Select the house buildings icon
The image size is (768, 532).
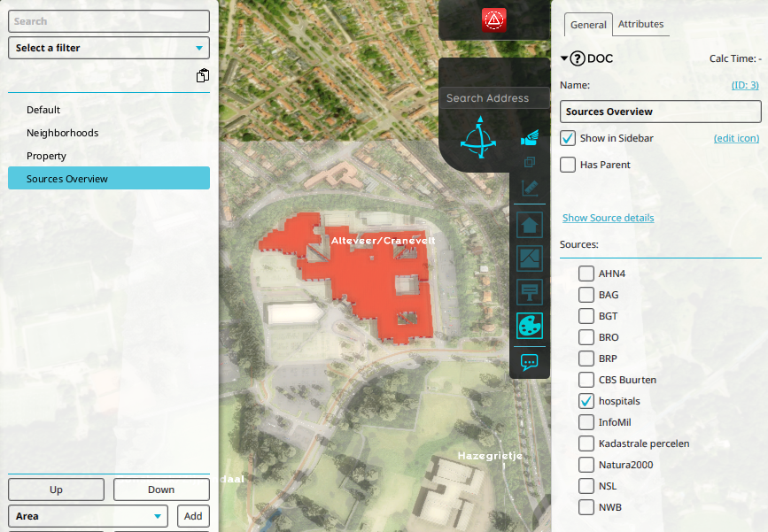tap(530, 223)
